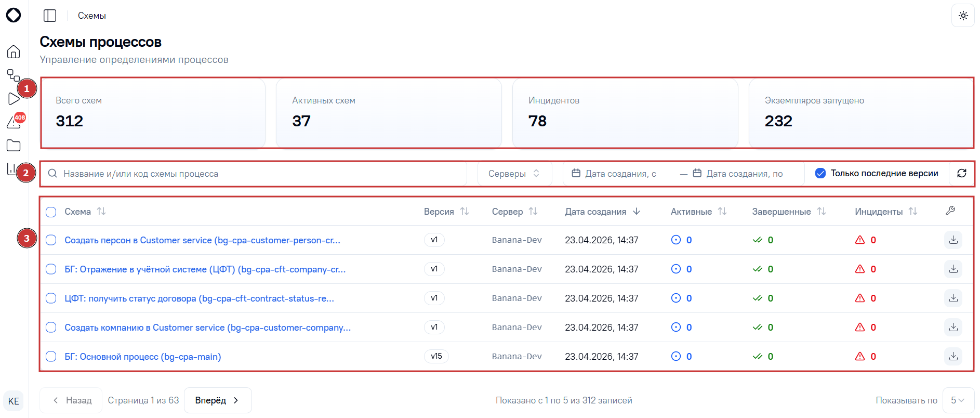Download the bg-cpa-customer-company scheme

coord(953,327)
